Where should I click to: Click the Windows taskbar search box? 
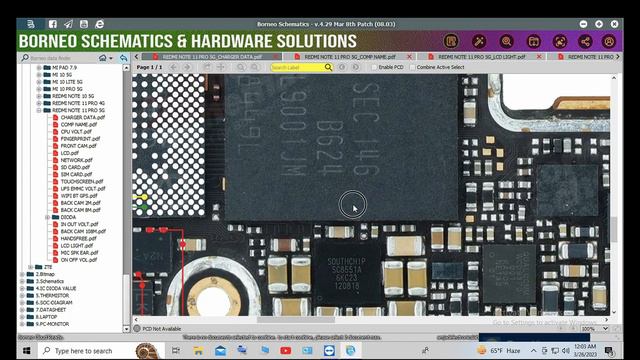[102, 351]
